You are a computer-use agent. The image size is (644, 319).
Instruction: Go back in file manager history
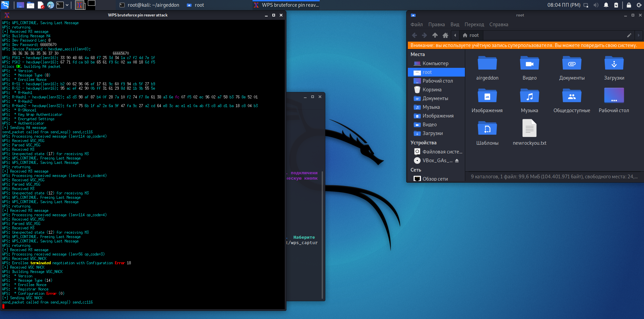415,35
